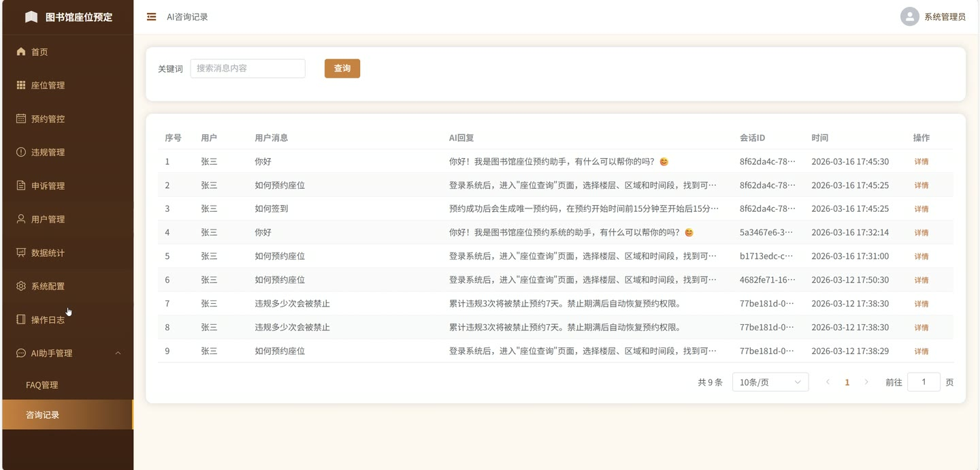
Task: Go to next page arrow
Action: click(x=866, y=382)
